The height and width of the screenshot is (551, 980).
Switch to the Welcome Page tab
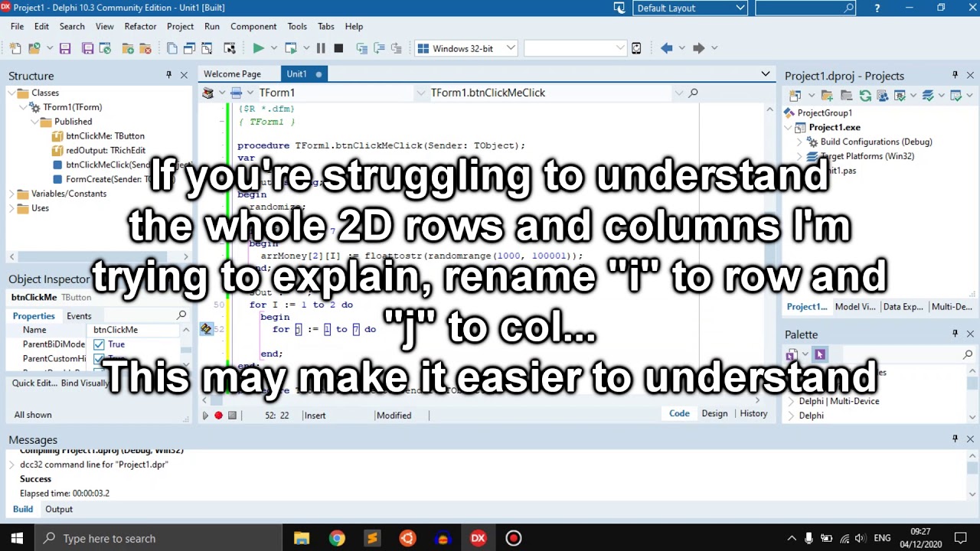click(232, 73)
